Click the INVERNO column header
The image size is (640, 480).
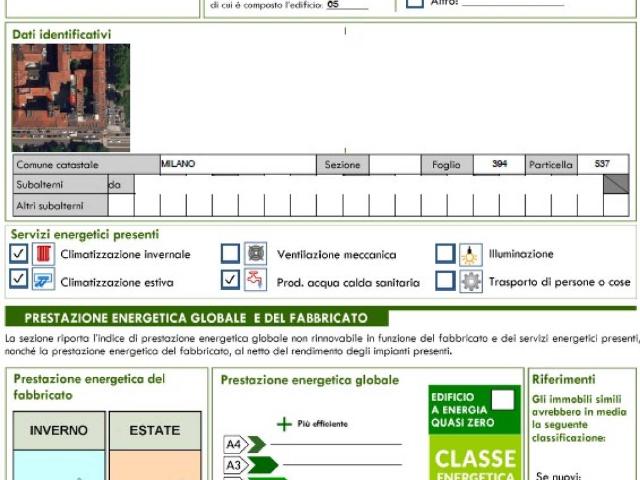[x=59, y=430]
